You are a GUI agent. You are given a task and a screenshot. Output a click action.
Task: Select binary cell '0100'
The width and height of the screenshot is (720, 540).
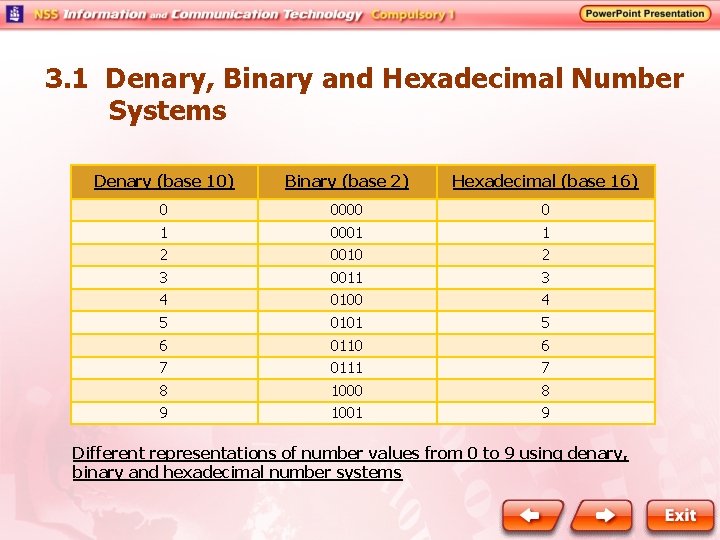click(x=347, y=300)
